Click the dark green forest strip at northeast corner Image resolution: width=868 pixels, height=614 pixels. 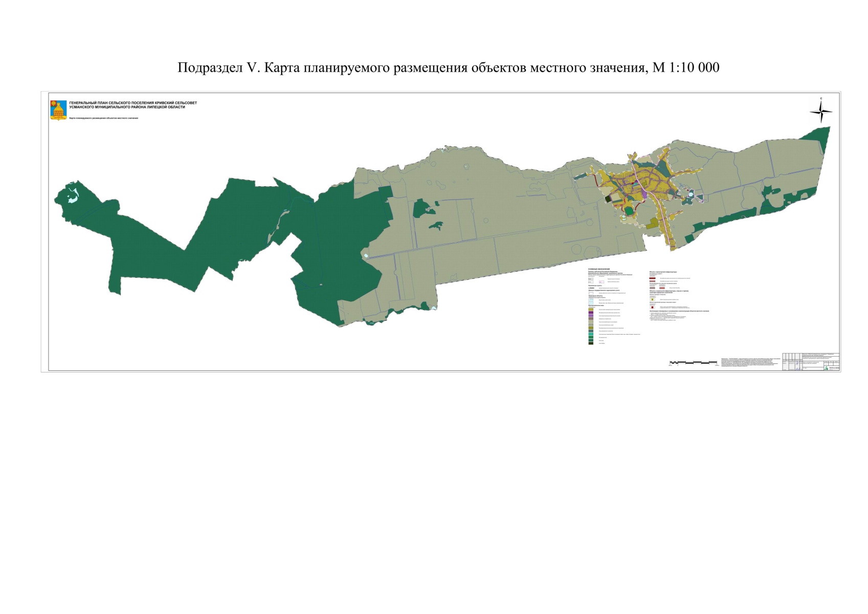818,137
